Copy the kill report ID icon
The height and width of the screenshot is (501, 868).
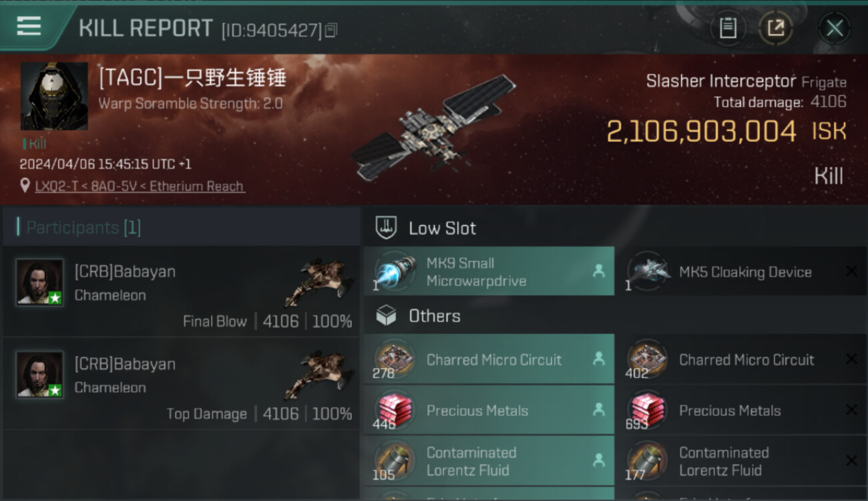point(332,30)
